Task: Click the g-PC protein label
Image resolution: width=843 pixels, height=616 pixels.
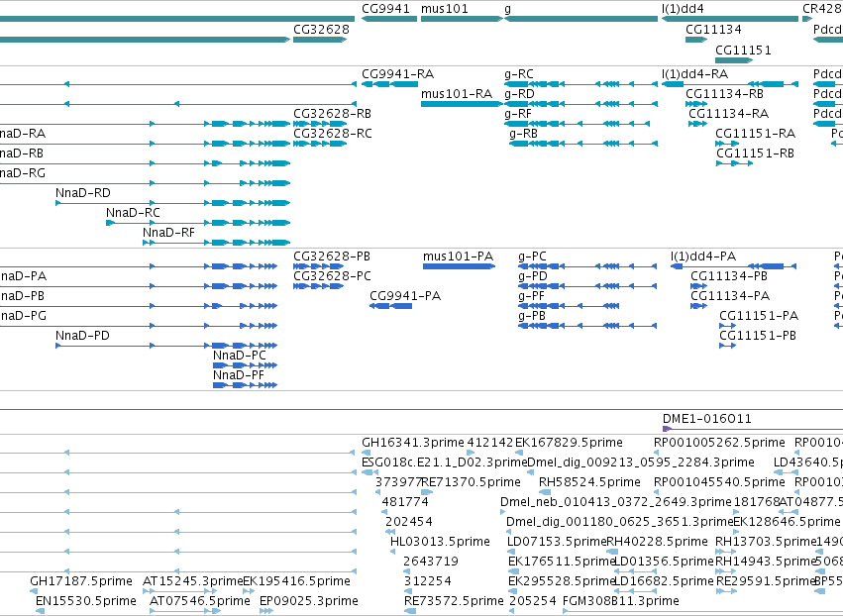Action: coord(532,256)
